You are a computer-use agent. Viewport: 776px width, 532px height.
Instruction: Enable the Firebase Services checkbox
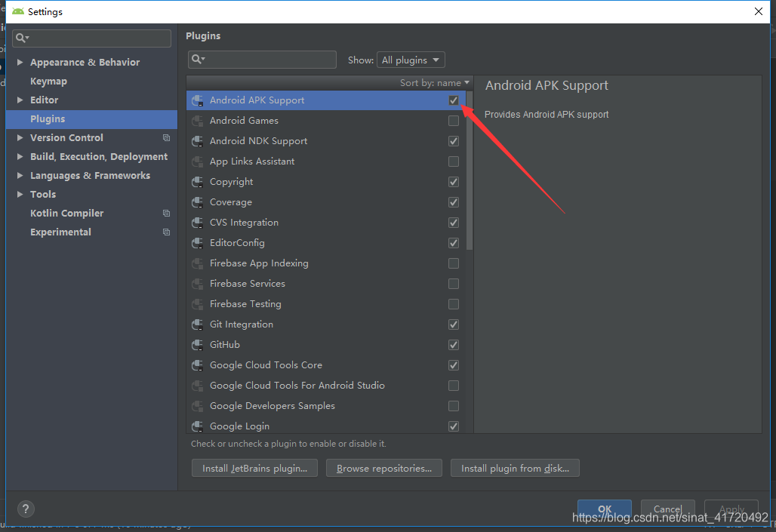tap(454, 284)
